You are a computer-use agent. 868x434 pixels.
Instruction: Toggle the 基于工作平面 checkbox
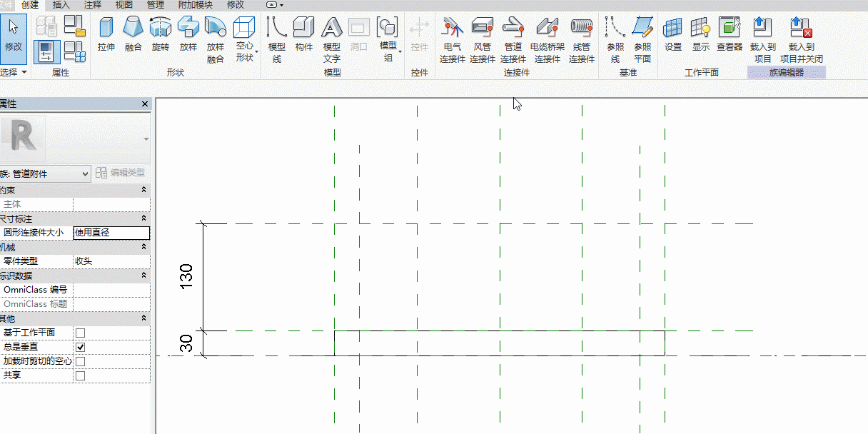click(80, 333)
